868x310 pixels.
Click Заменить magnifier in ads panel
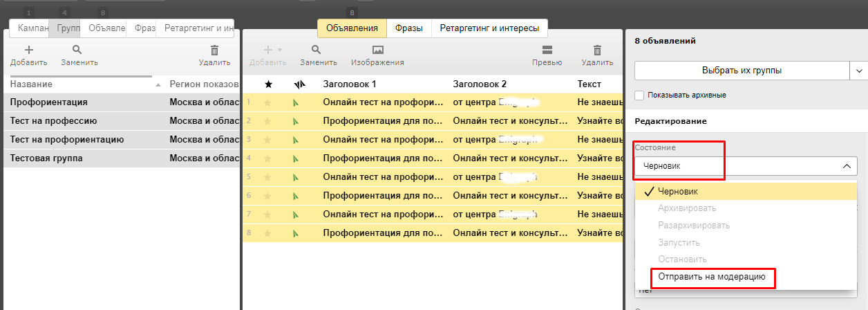point(316,51)
